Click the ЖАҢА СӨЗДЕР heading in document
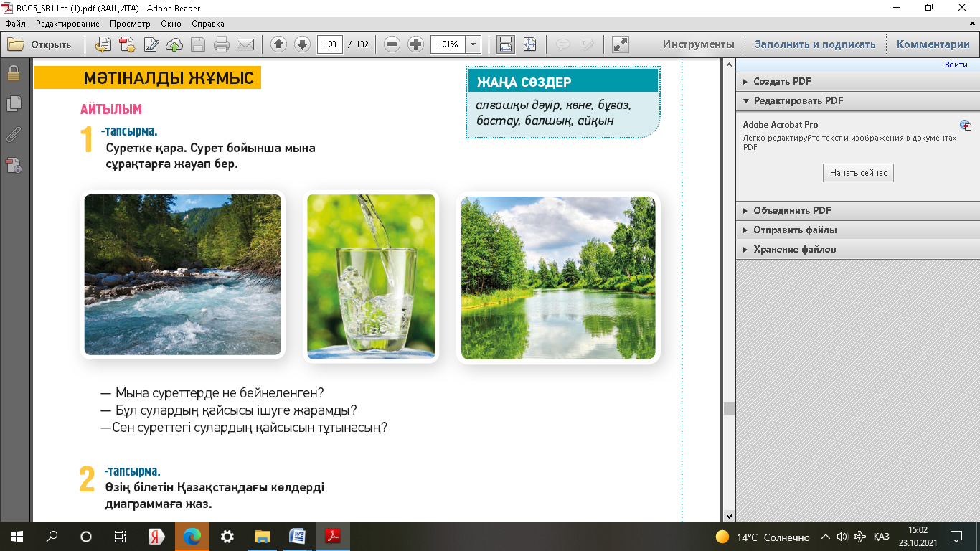980x551 pixels. [x=524, y=83]
